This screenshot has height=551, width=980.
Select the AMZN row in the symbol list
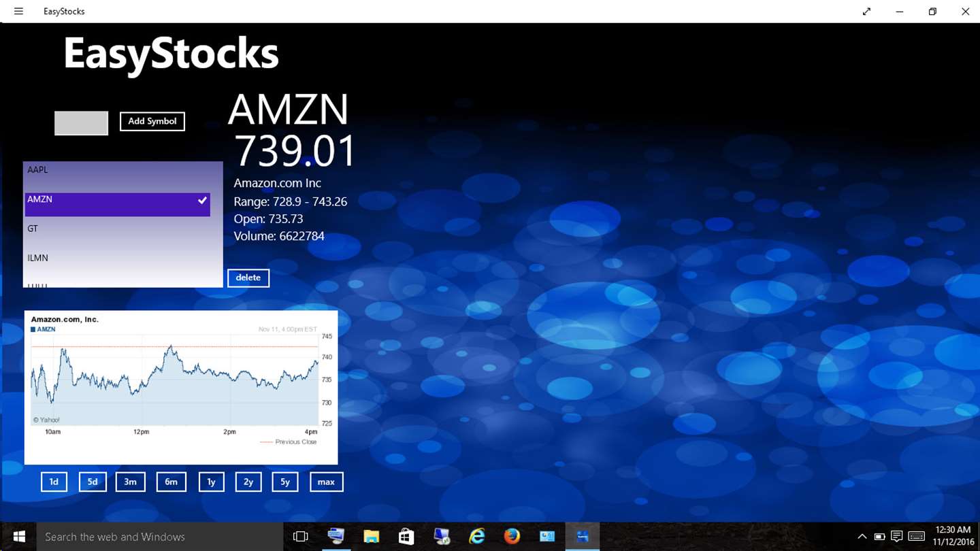(x=117, y=204)
